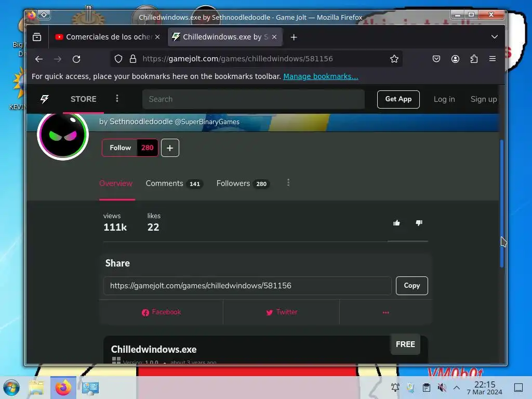This screenshot has width=532, height=399.
Task: Open the clock showing 22:15
Action: click(485, 388)
